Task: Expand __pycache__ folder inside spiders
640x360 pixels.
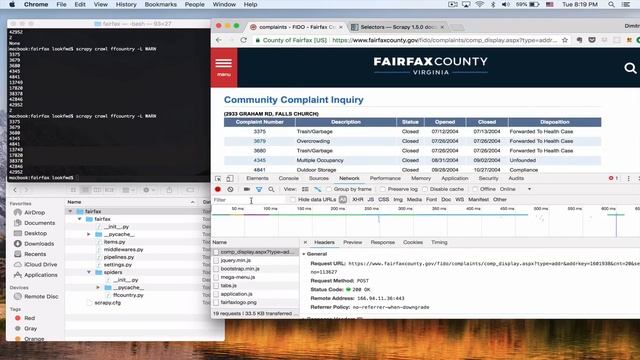Action: (x=98, y=287)
